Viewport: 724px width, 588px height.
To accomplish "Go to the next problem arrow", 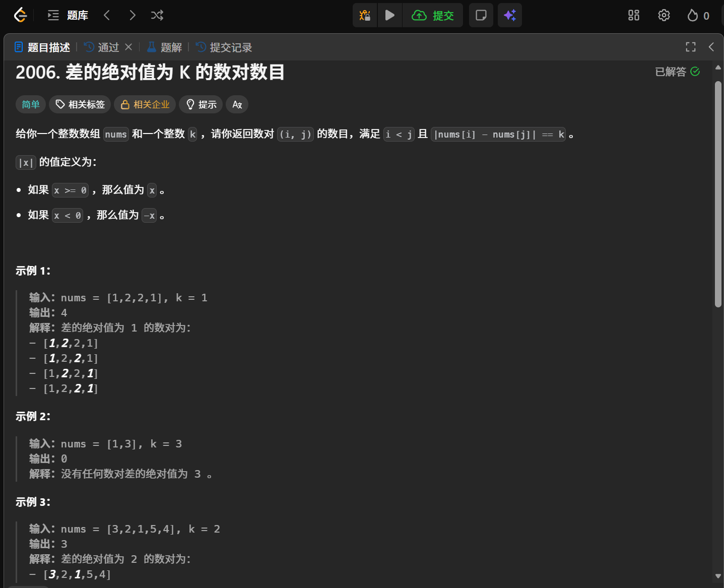I will point(133,16).
